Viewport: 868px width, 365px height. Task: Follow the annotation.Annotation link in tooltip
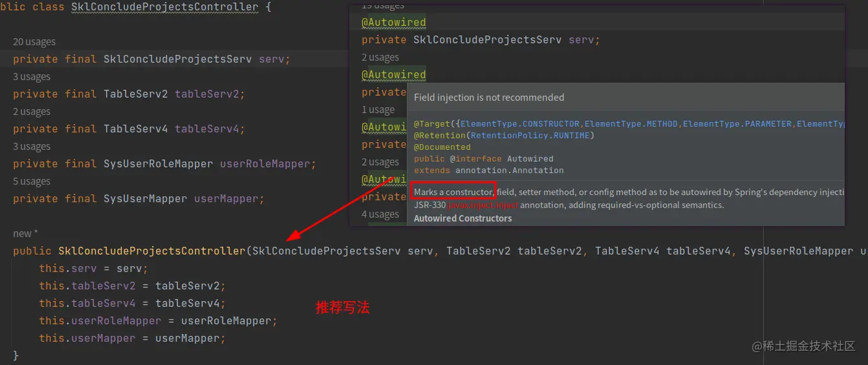point(510,171)
